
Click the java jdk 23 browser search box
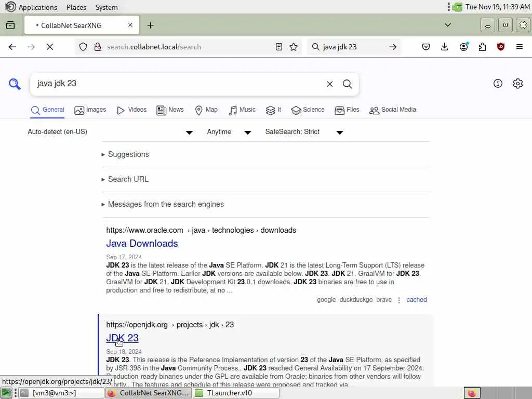[x=353, y=47]
